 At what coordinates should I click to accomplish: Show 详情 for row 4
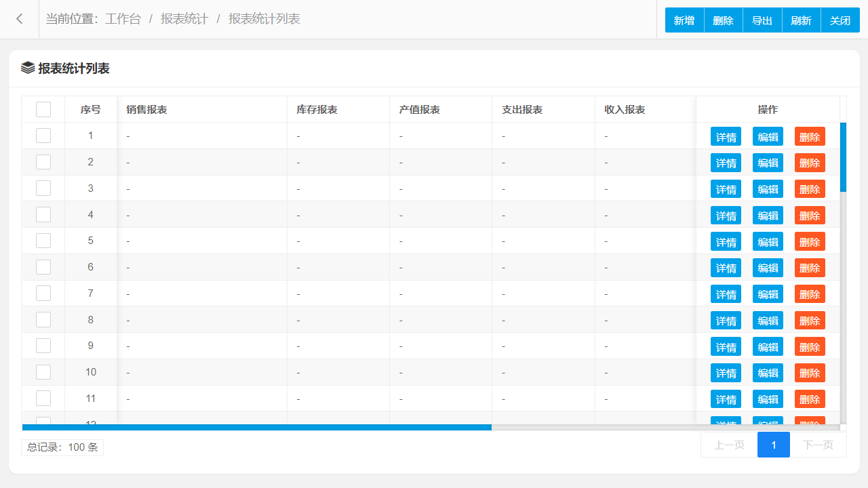point(726,215)
